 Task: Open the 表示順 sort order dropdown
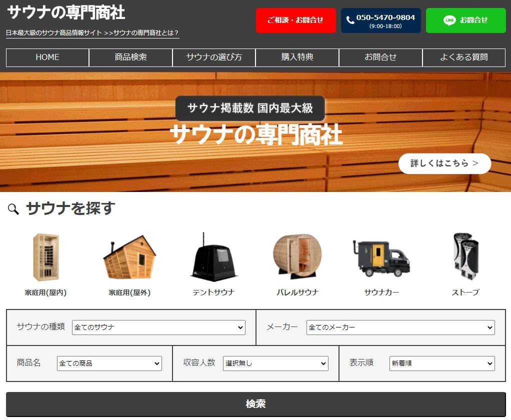click(x=442, y=363)
